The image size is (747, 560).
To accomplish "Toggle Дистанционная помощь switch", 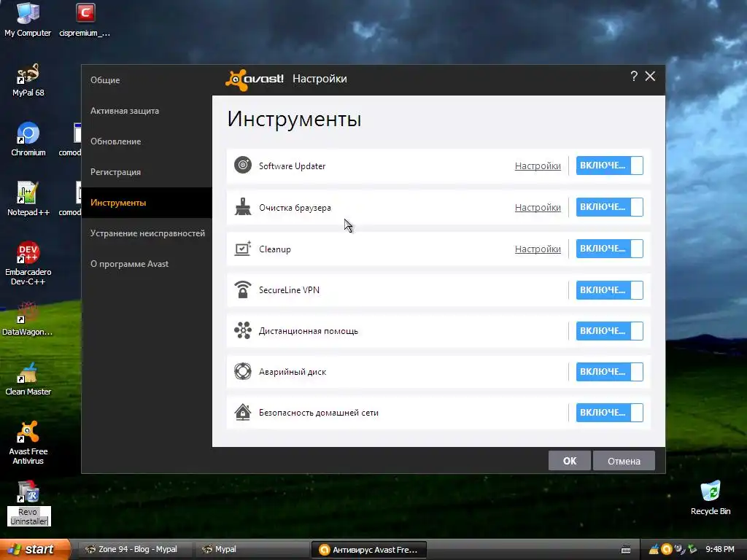I will (609, 331).
